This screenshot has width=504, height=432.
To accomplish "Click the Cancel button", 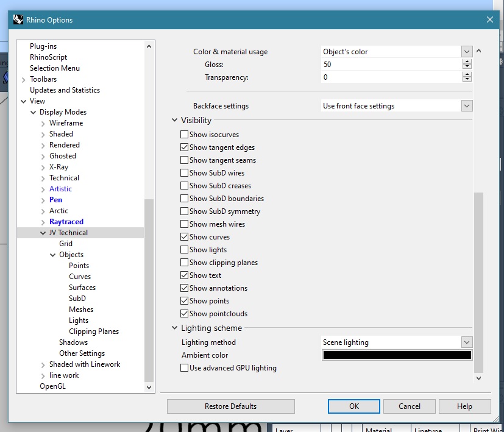I will [x=409, y=406].
